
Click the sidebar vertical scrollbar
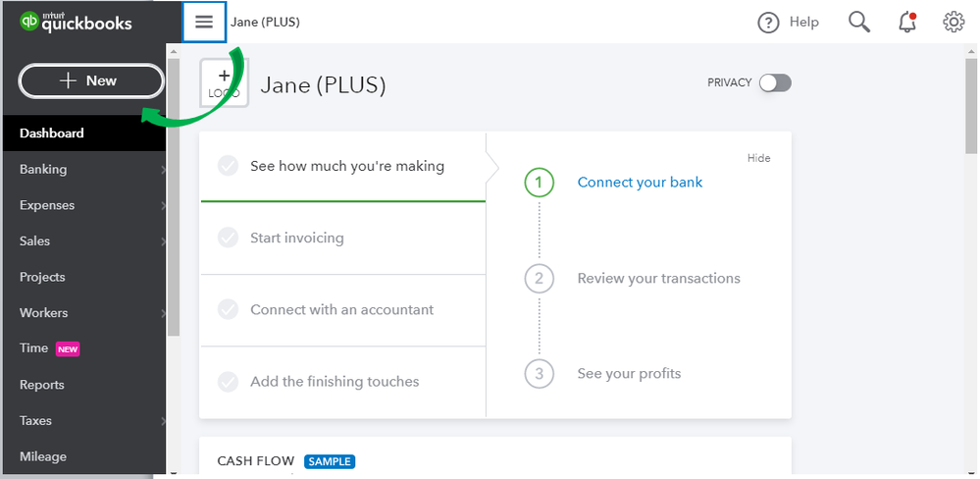click(x=173, y=196)
